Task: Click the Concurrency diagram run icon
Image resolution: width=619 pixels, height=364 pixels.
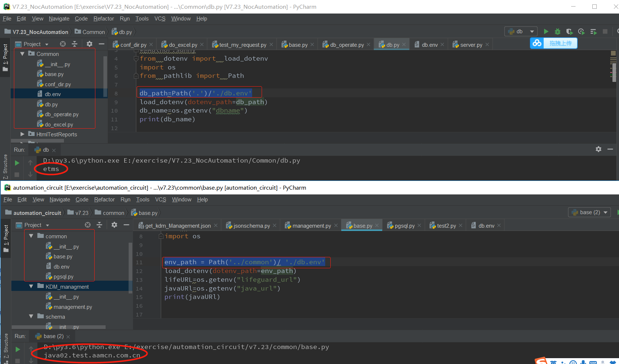Action: (593, 32)
